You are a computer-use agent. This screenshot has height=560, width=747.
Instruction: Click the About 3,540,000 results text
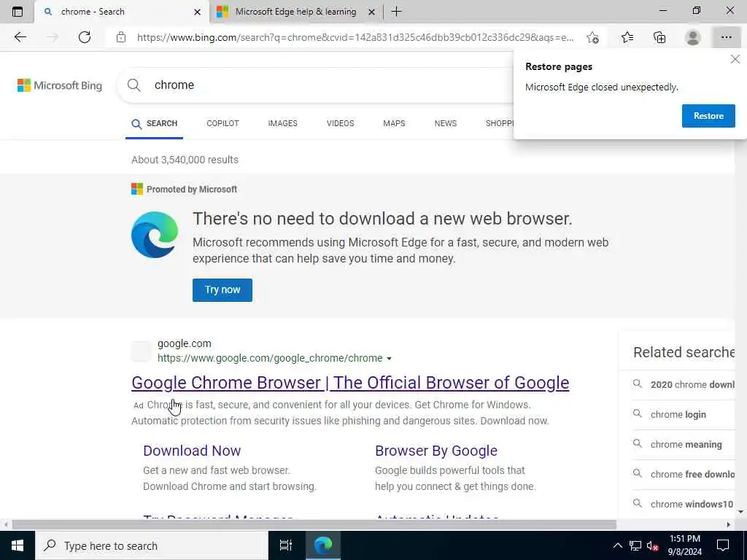coord(185,160)
